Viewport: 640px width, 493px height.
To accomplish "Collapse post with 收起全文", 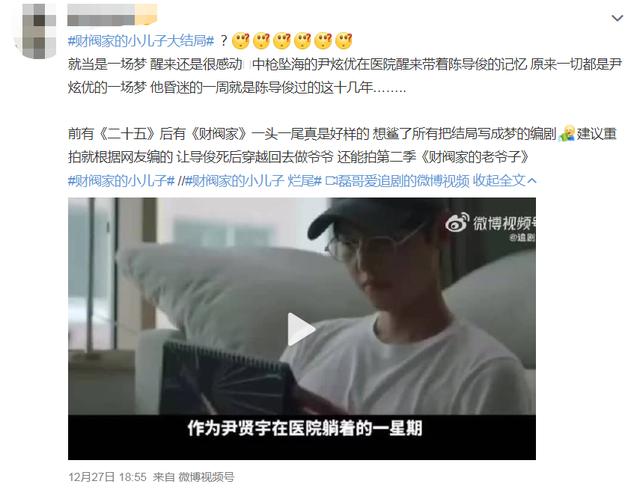I will [x=499, y=181].
